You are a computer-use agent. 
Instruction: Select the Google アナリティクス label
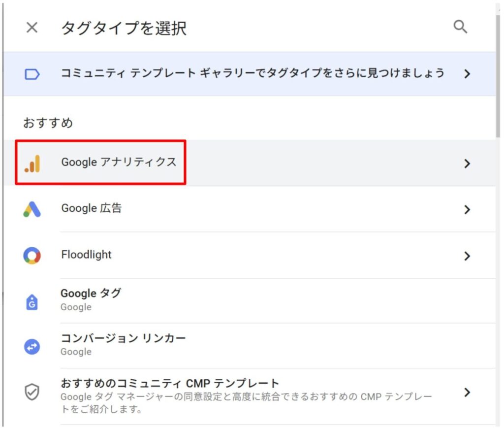(119, 162)
